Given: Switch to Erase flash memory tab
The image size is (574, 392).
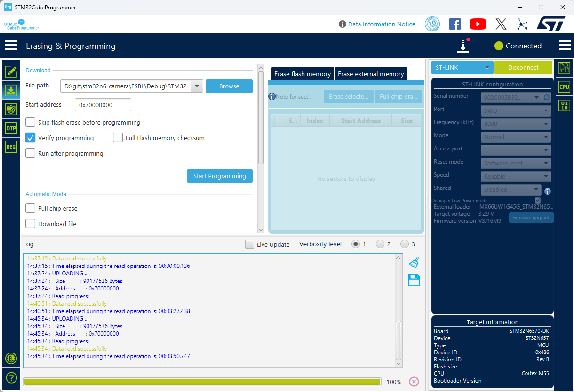Looking at the screenshot, I should [x=303, y=74].
